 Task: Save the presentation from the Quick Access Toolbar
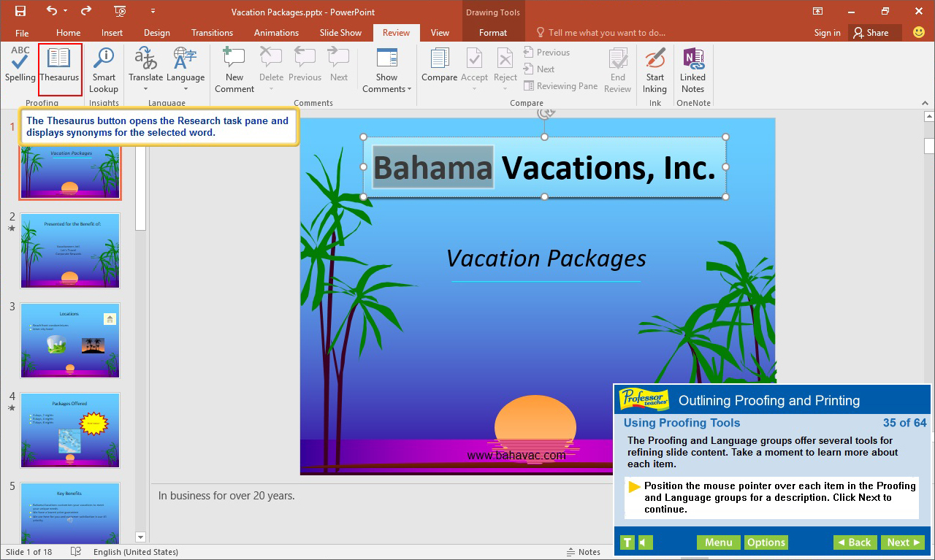pos(20,12)
